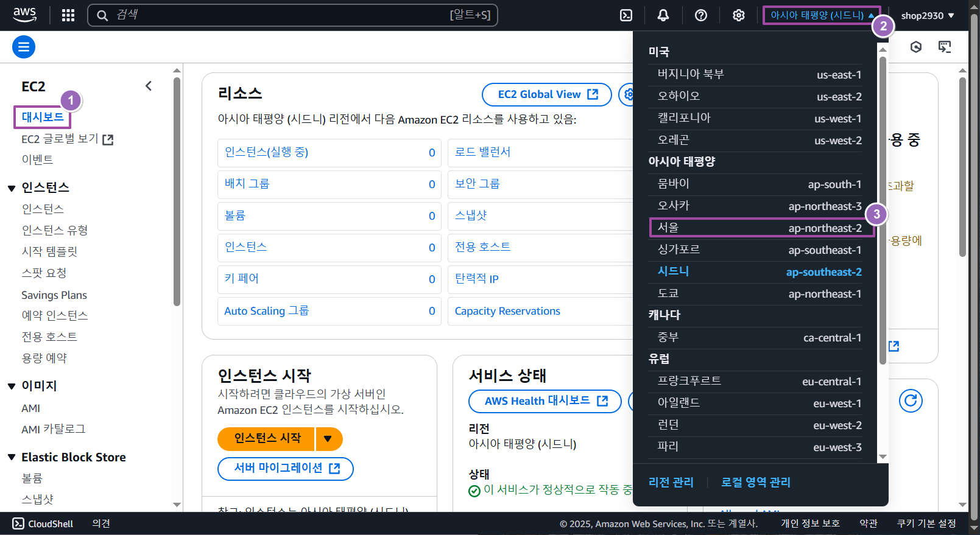Collapse the EC2 sidebar with chevron
Viewport: 980px width, 535px height.
149,86
